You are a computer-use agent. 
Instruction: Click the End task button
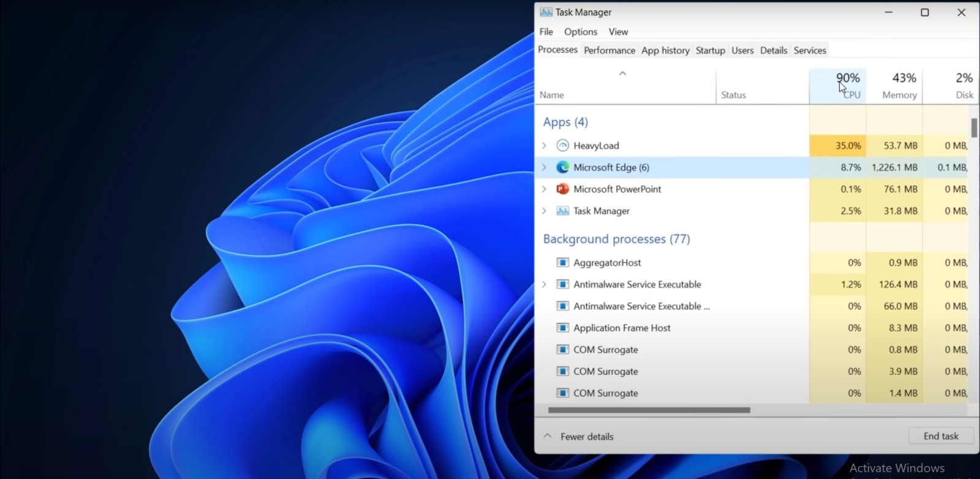(941, 436)
